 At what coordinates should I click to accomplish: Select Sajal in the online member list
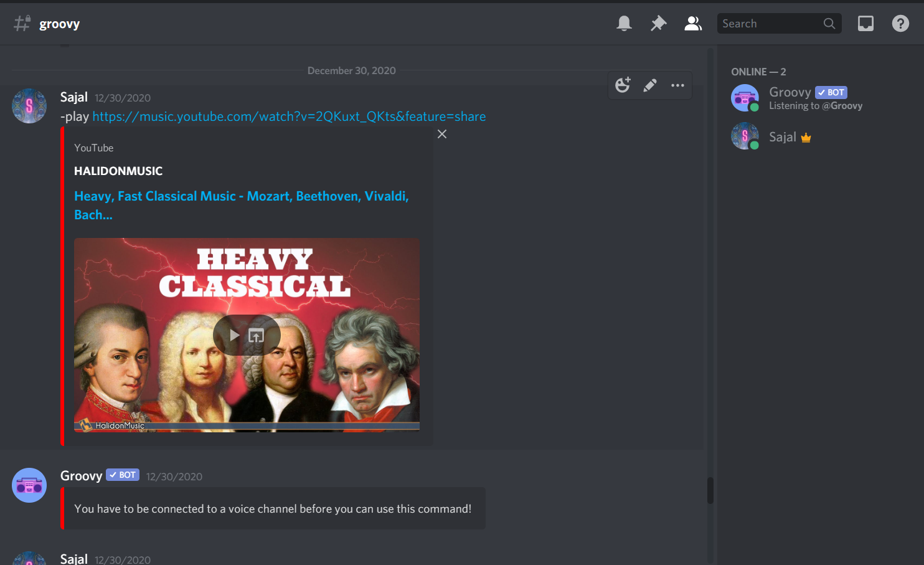(816, 137)
